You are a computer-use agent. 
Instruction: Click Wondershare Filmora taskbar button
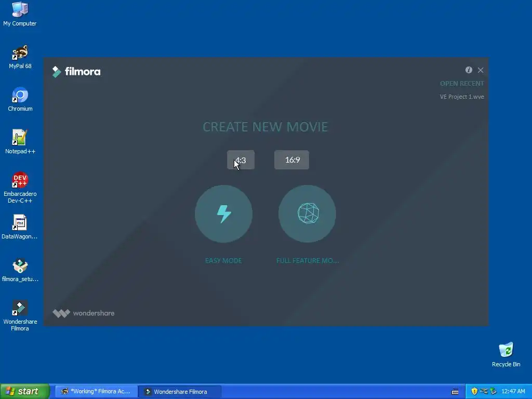pyautogui.click(x=180, y=392)
